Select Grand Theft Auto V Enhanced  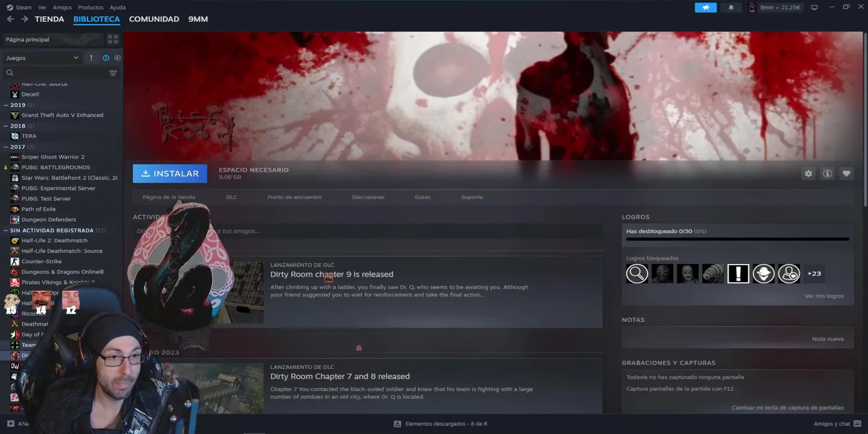click(x=63, y=115)
